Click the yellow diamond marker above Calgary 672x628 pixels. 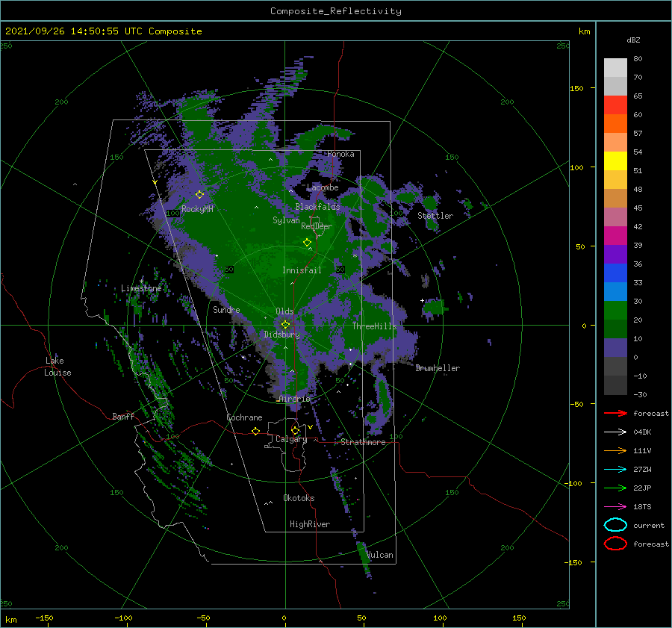[x=295, y=430]
